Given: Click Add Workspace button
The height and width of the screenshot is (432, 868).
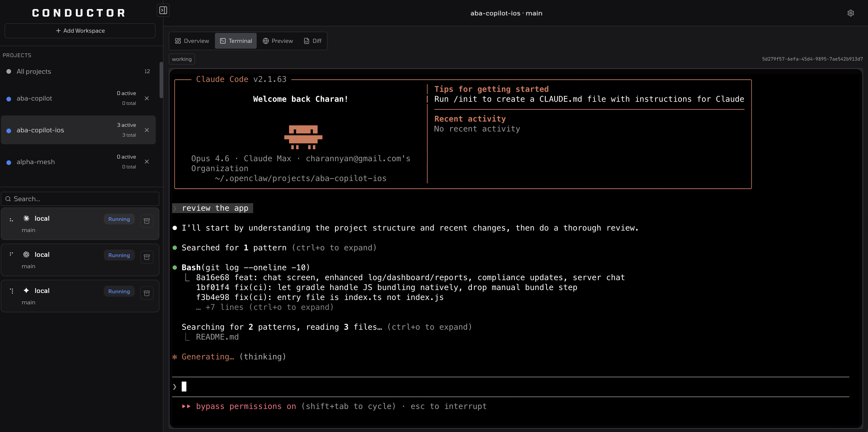Looking at the screenshot, I should (80, 31).
